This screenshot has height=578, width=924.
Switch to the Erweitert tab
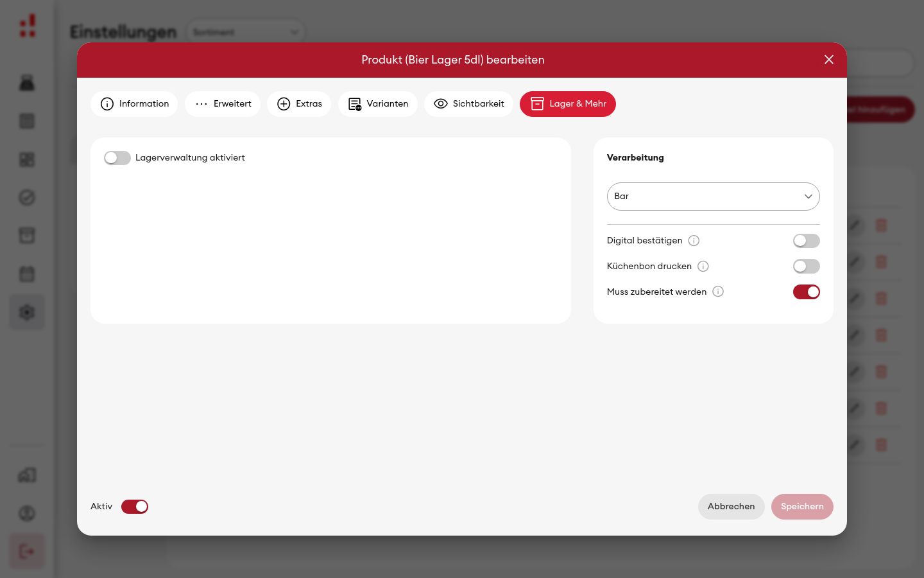click(223, 104)
